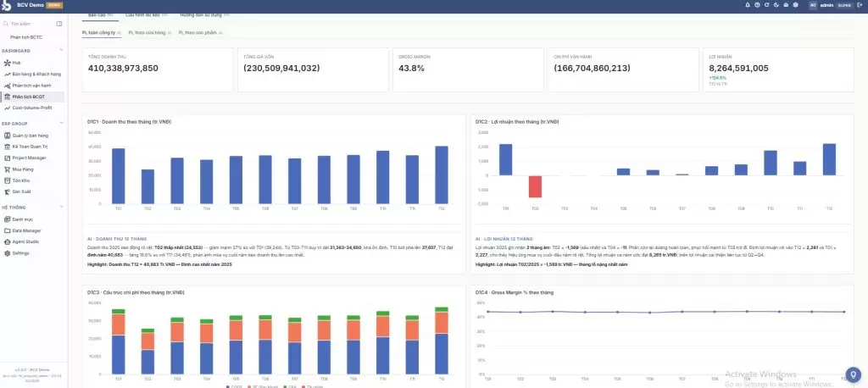Open Danh mục in sidebar

tap(32, 219)
